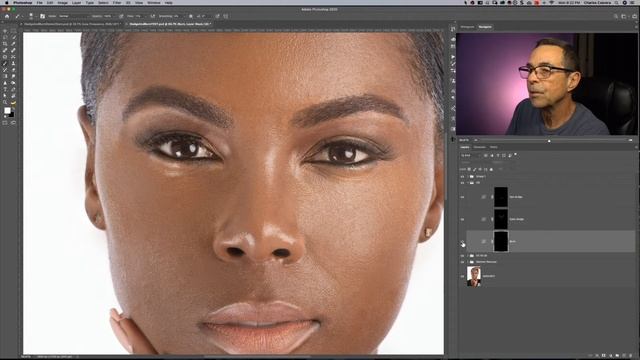The width and height of the screenshot is (640, 360).
Task: Click the foreground color swatch
Action: [7, 111]
